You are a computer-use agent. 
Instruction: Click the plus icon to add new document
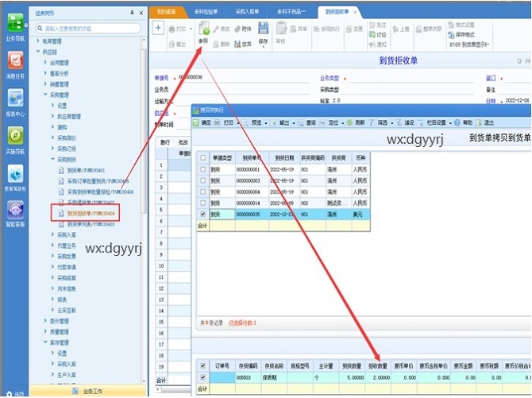coord(157,28)
